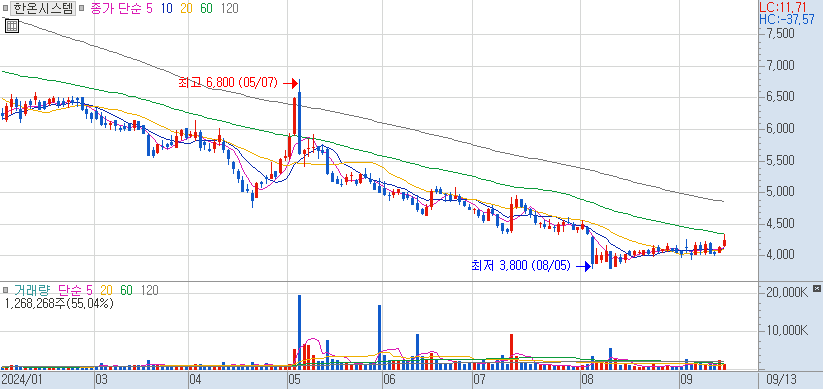Click the 7,000 price axis label
The height and width of the screenshot is (389, 823).
[x=781, y=66]
